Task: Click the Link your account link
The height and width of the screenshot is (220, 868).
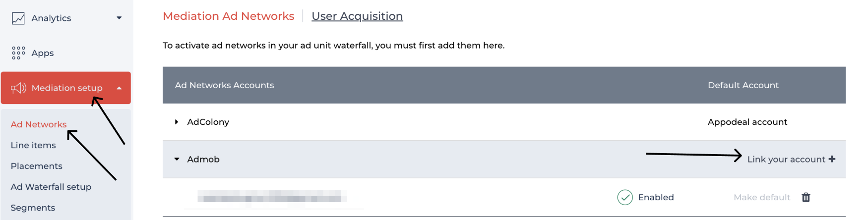Action: click(786, 159)
